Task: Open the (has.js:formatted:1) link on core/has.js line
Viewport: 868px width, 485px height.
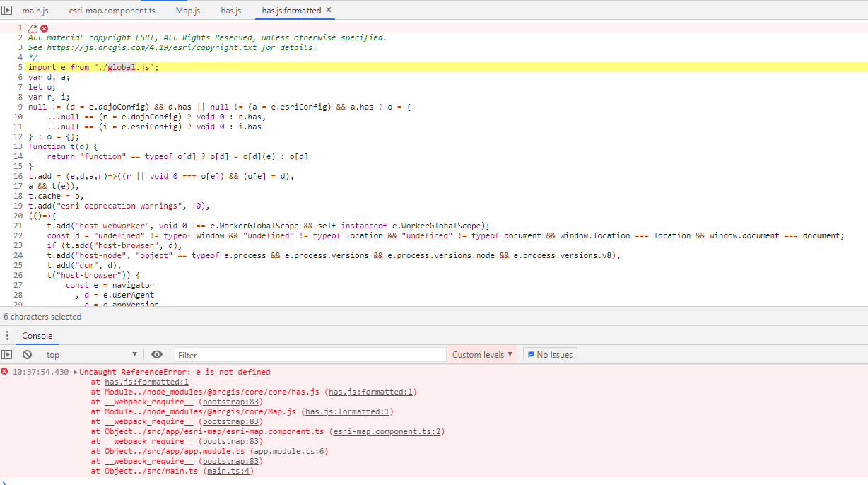Action: point(372,392)
